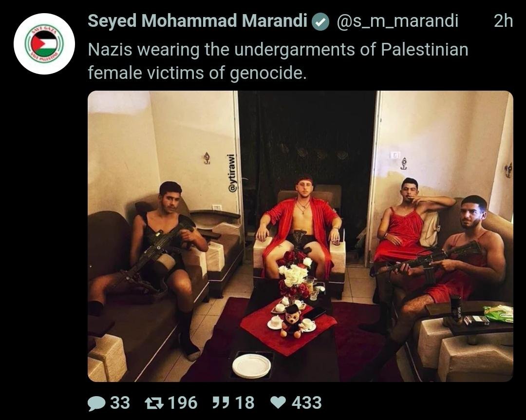
Task: Open Seyed Mohammad Marandi's profile name
Action: pyautogui.click(x=198, y=21)
